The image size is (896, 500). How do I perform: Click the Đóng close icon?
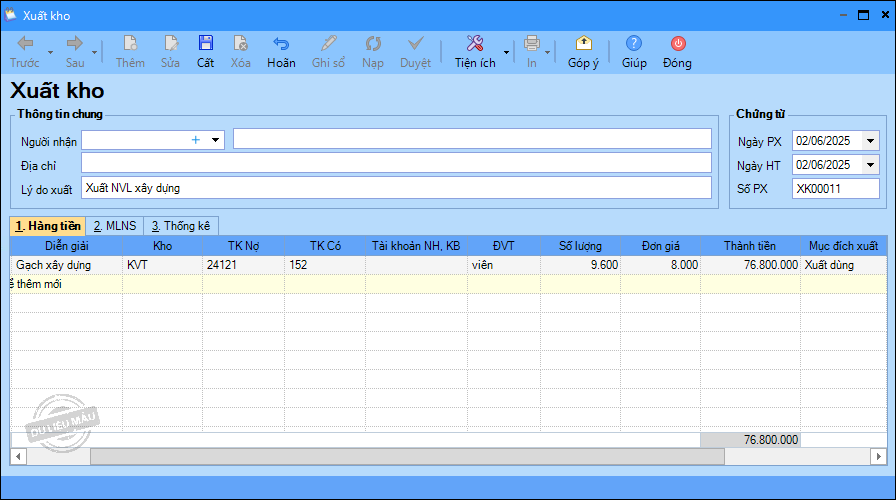click(x=677, y=44)
